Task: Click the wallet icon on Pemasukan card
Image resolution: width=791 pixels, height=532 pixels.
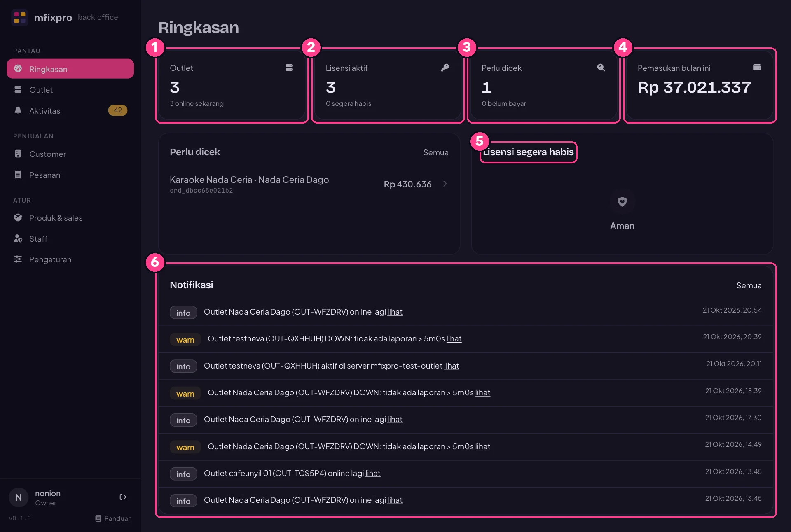Action: 757,68
